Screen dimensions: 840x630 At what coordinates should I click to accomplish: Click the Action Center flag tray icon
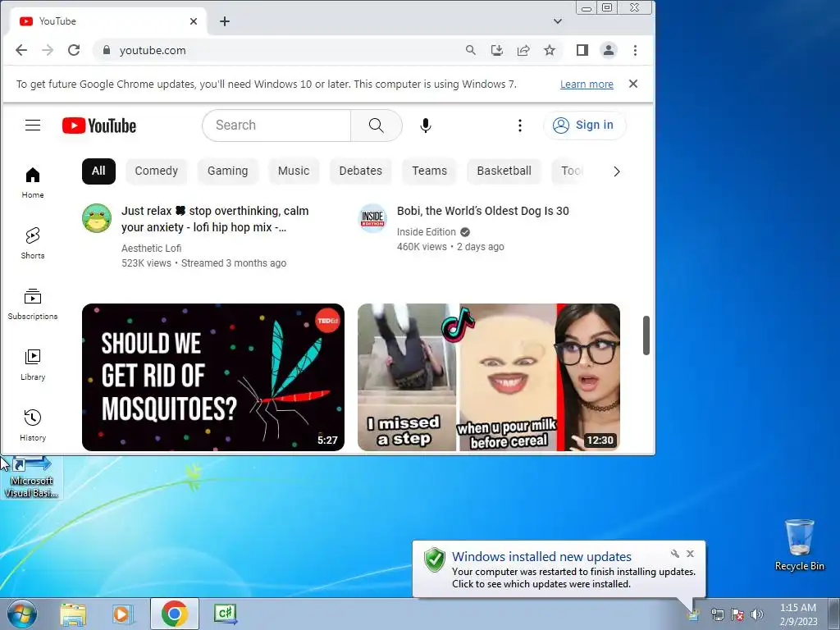pos(737,614)
